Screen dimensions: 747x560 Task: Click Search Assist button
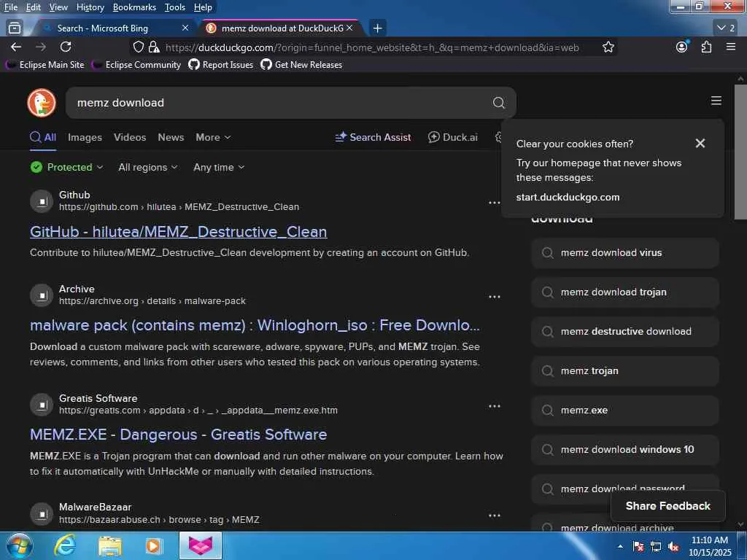click(x=373, y=137)
